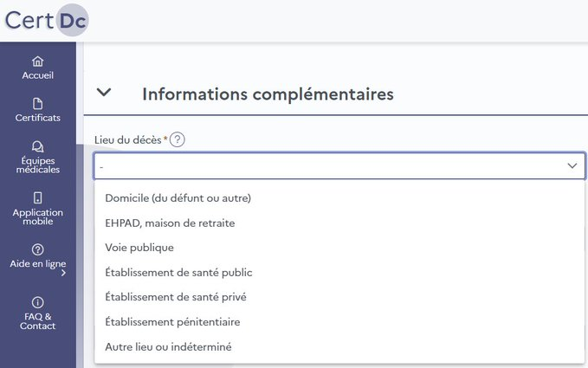Select Voie publique option
Viewport: 588px width, 368px height.
pos(139,248)
